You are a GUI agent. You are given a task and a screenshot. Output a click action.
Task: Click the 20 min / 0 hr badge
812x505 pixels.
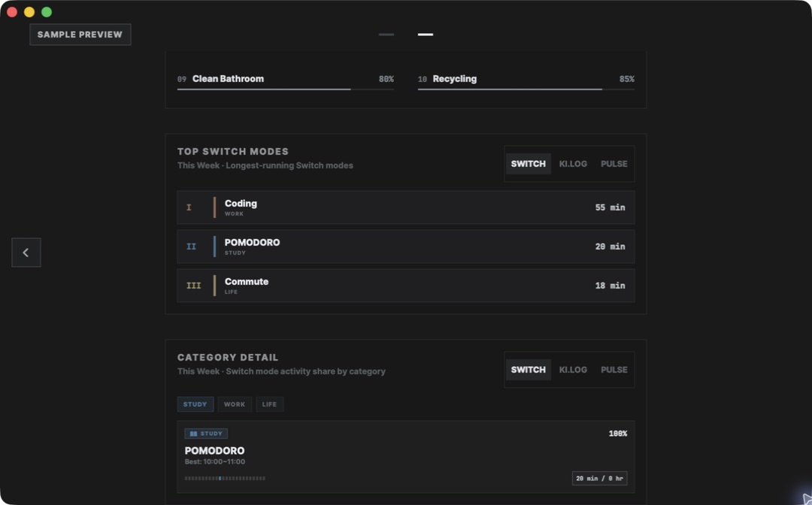[600, 479]
